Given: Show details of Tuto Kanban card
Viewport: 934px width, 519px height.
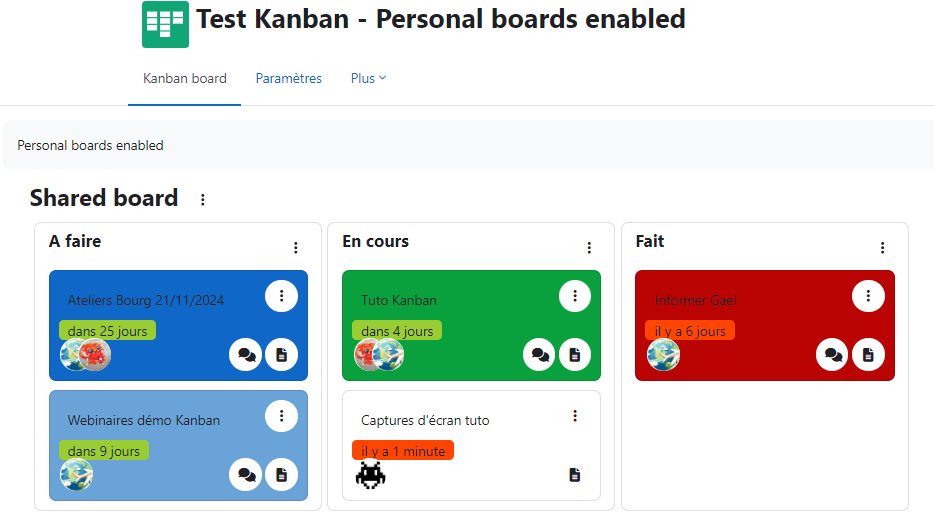Looking at the screenshot, I should coord(575,355).
